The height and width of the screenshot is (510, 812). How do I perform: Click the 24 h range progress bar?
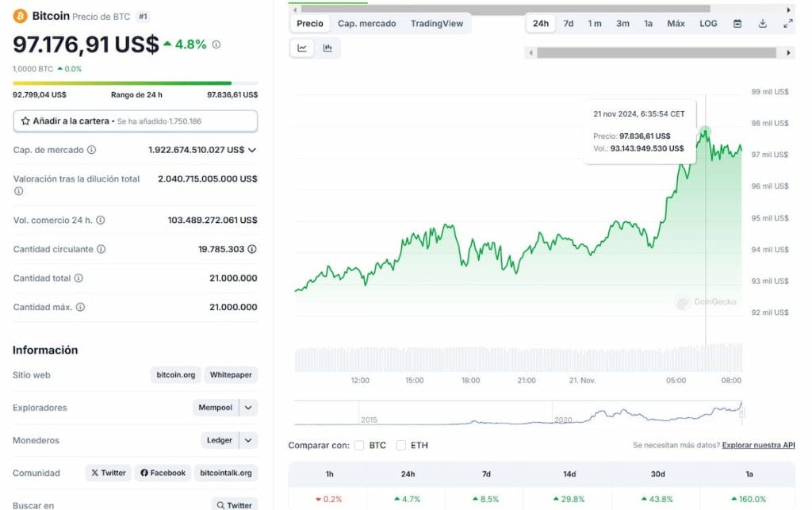[x=135, y=82]
